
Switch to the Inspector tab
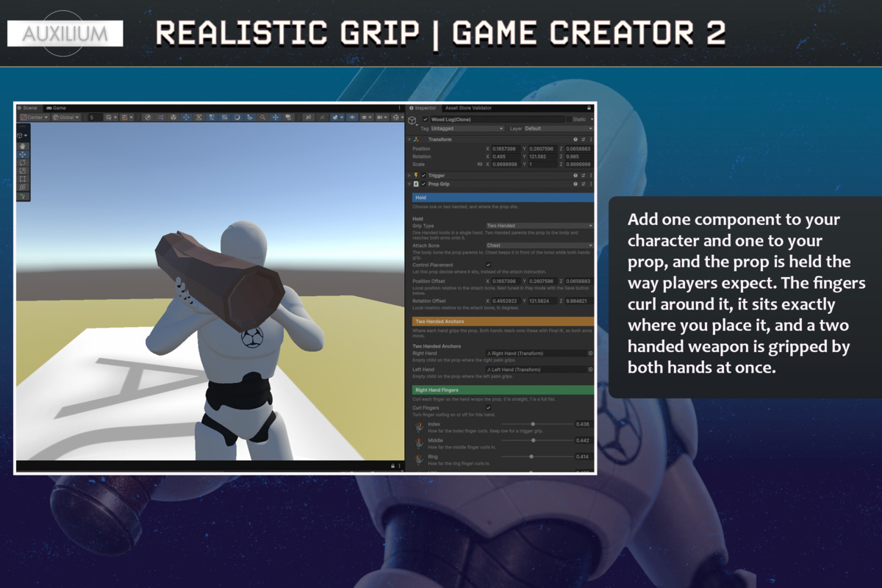click(x=423, y=108)
